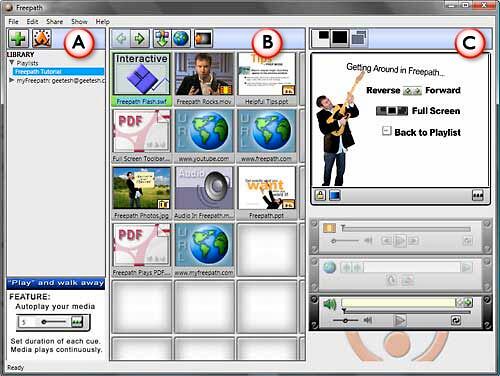
Task: Click the green plus add button
Action: coord(18,39)
